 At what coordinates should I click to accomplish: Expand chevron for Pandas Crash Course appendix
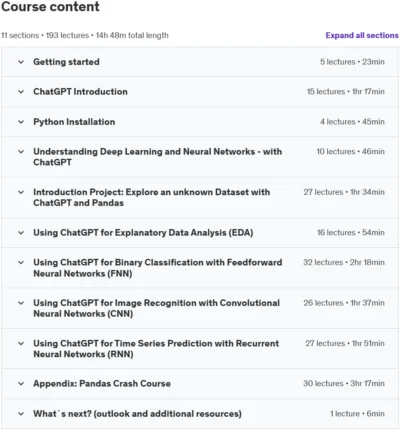[x=21, y=384]
